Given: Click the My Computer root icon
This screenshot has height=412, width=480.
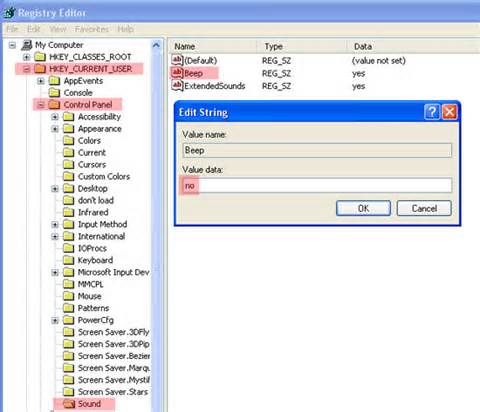Looking at the screenshot, I should (27, 45).
